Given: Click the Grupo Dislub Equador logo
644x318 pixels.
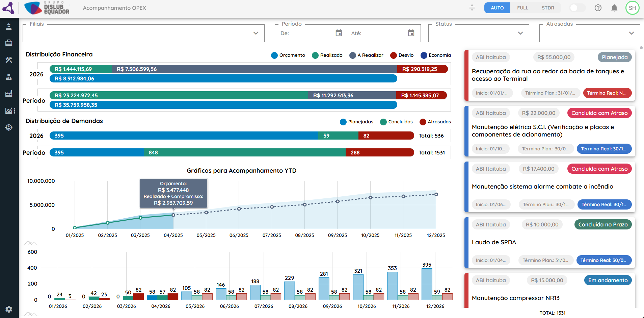Looking at the screenshot, I should tap(47, 8).
